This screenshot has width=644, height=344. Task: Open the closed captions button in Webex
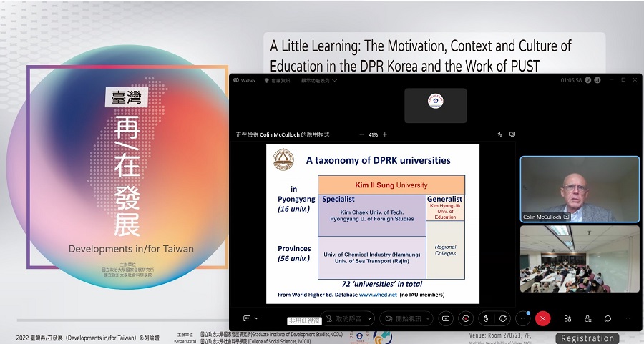pyautogui.click(x=247, y=318)
